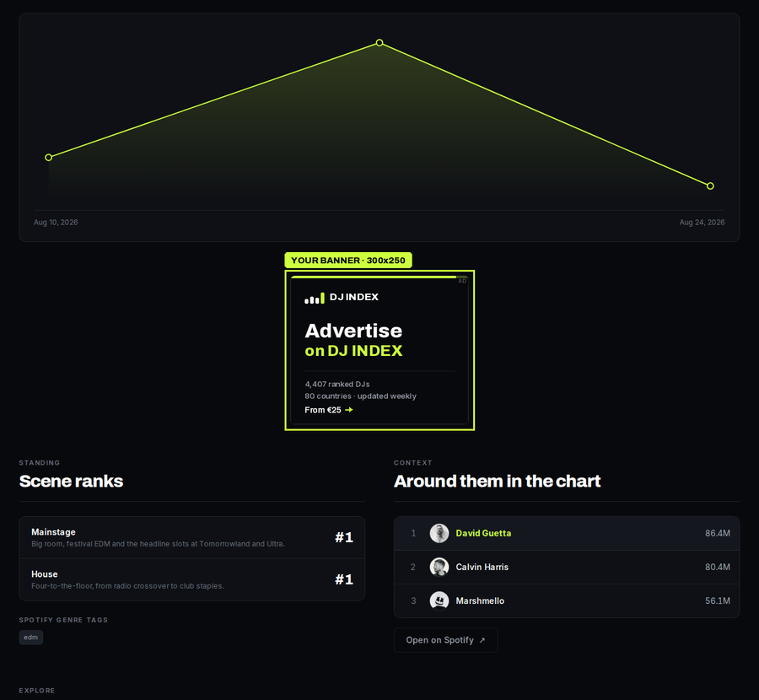Image resolution: width=759 pixels, height=700 pixels.
Task: Click the 4,407 ranked DJs text
Action: 337,384
